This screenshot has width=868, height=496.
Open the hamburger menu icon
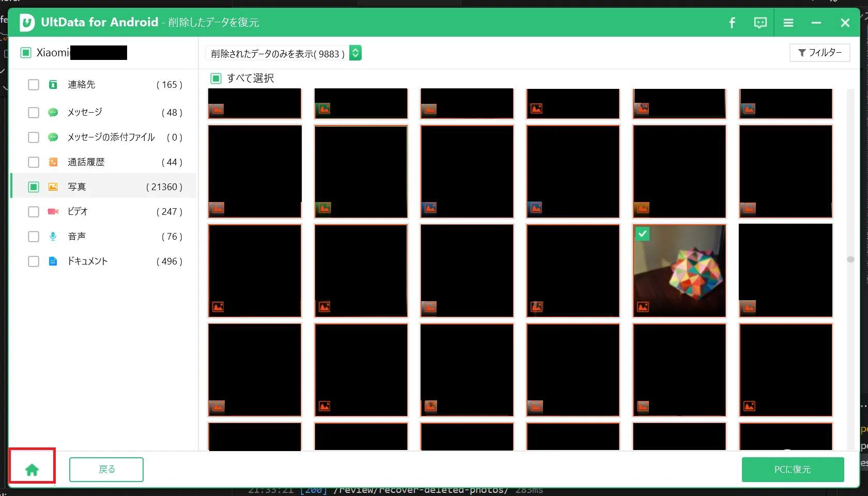coord(788,23)
